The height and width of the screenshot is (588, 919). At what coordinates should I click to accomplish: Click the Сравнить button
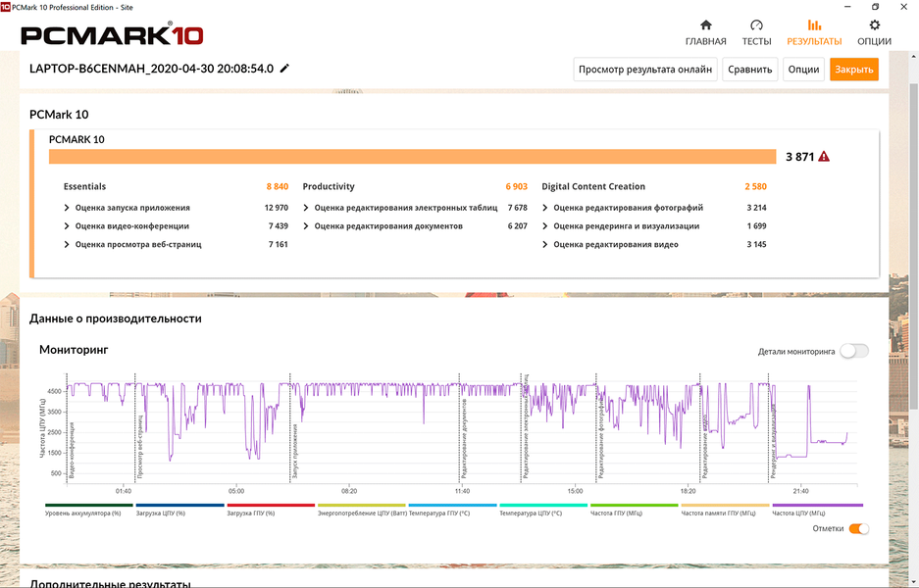coord(749,70)
